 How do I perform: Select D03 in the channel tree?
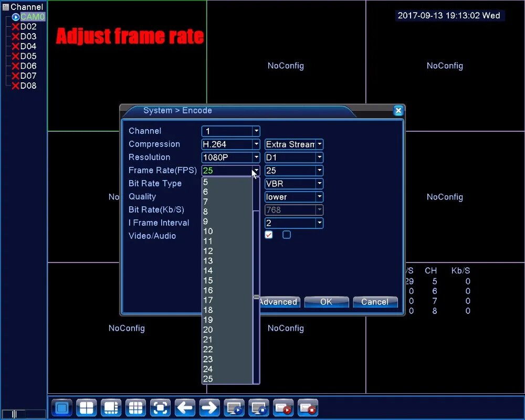click(x=28, y=37)
